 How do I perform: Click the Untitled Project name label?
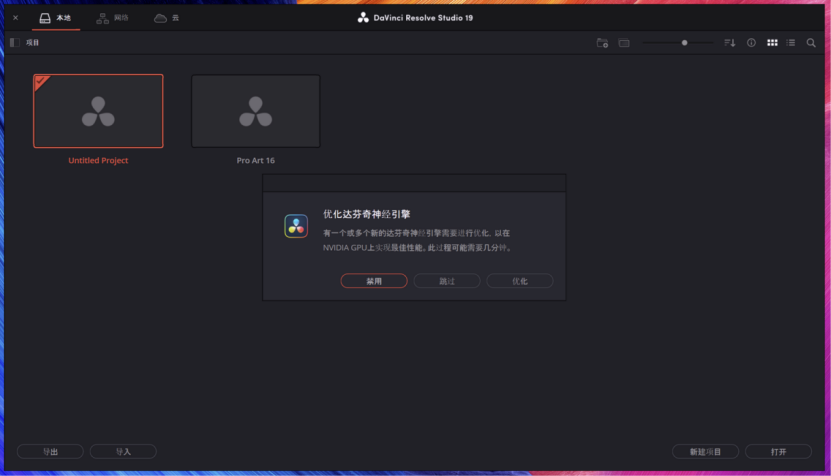(x=98, y=160)
